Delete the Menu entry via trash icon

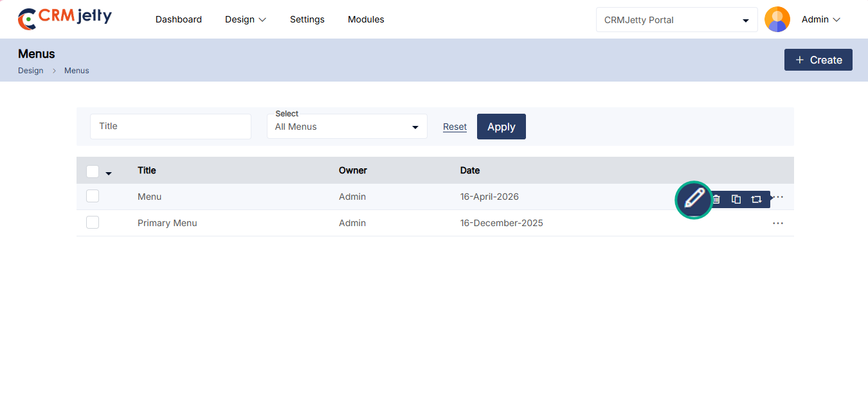pyautogui.click(x=716, y=199)
